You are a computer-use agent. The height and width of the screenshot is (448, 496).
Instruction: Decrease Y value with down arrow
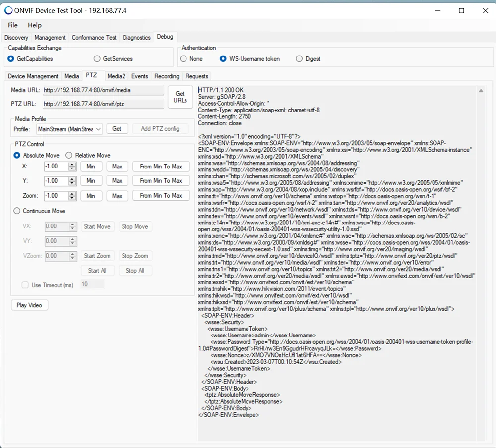[x=72, y=183]
